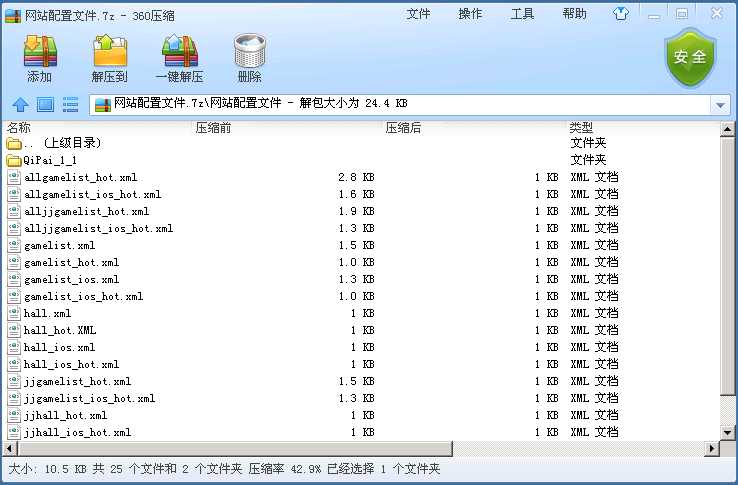Sort by 压缩后 column header
This screenshot has height=485, width=738.
click(403, 128)
